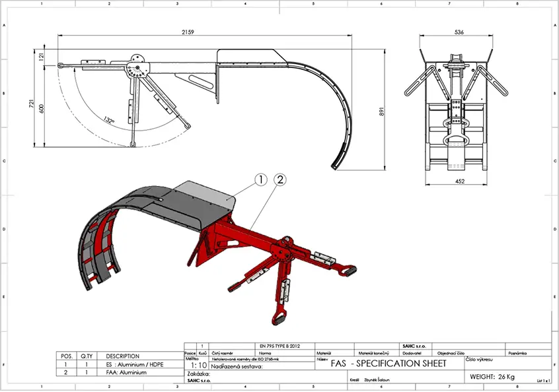Click the 452 base width dimension
The height and width of the screenshot is (392, 559).
click(x=460, y=181)
